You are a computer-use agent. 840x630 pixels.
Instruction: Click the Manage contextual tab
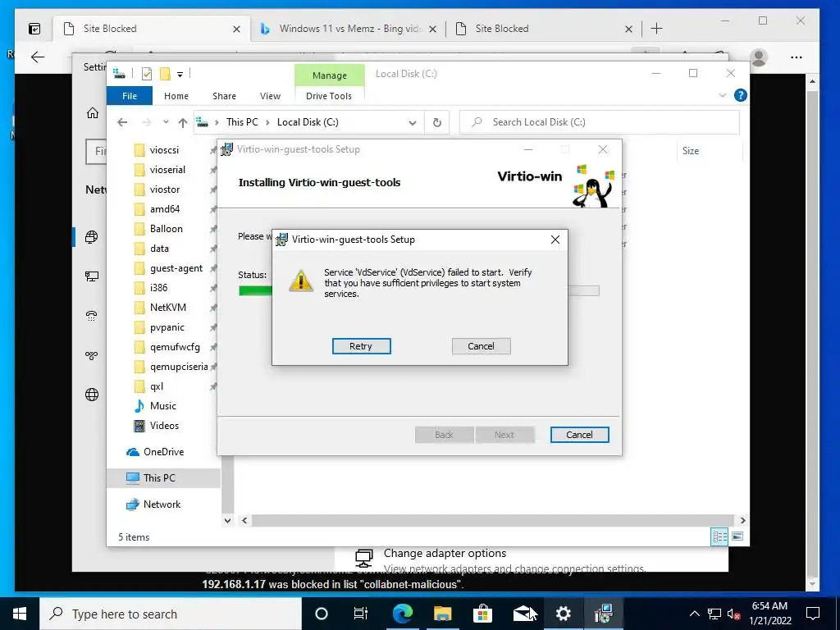[330, 75]
